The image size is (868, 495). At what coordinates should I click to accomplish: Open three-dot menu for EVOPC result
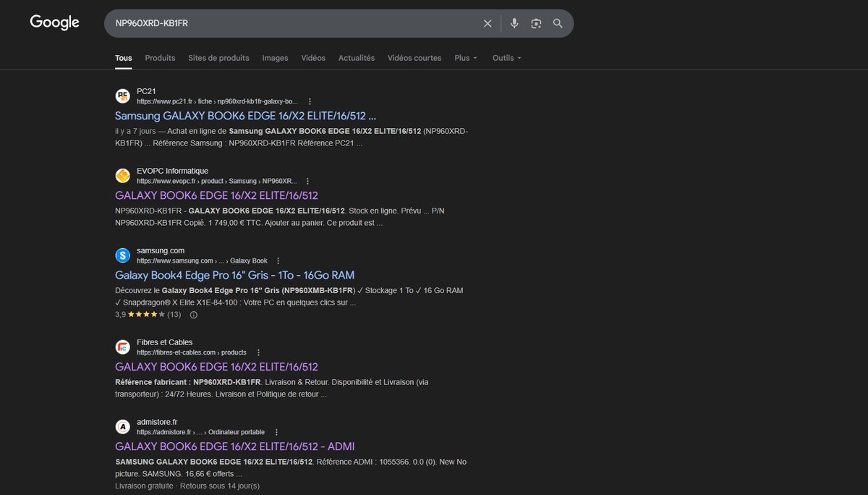307,181
